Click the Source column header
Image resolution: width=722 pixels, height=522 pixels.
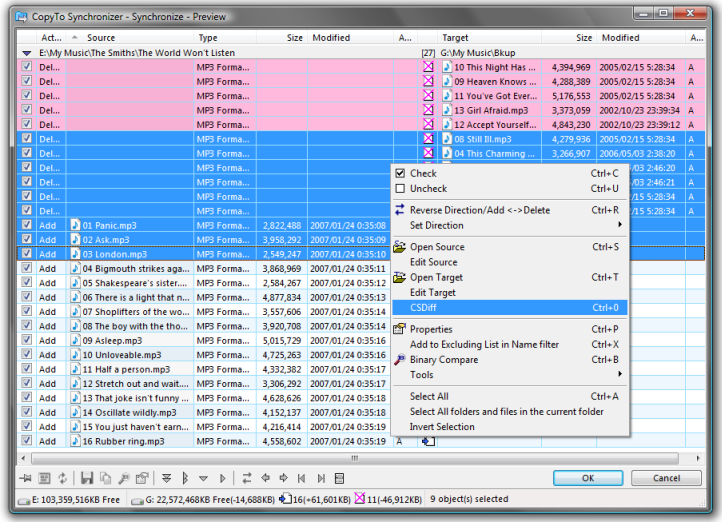(x=101, y=38)
